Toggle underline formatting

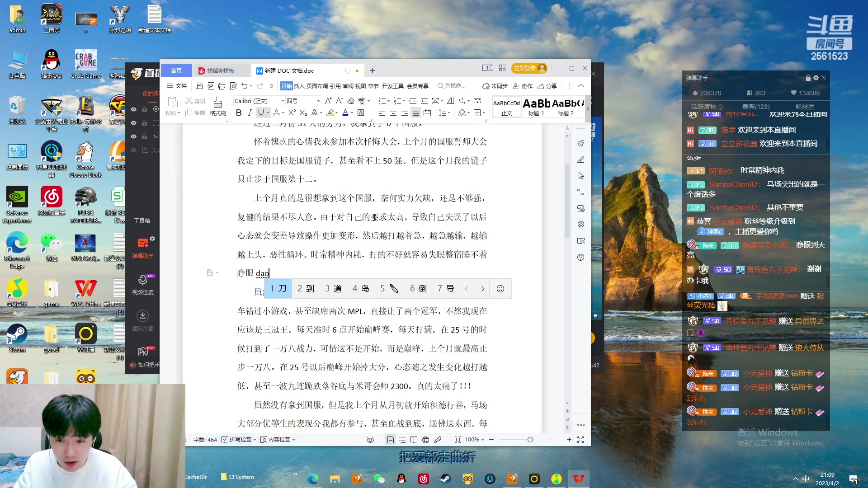(261, 113)
